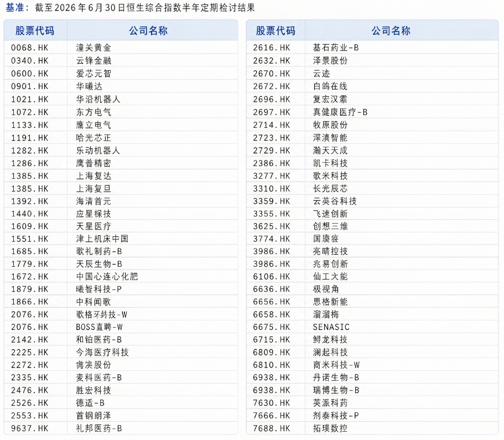Select stock code 0901.HK
Viewport: 504px width, 440px height.
(29, 86)
